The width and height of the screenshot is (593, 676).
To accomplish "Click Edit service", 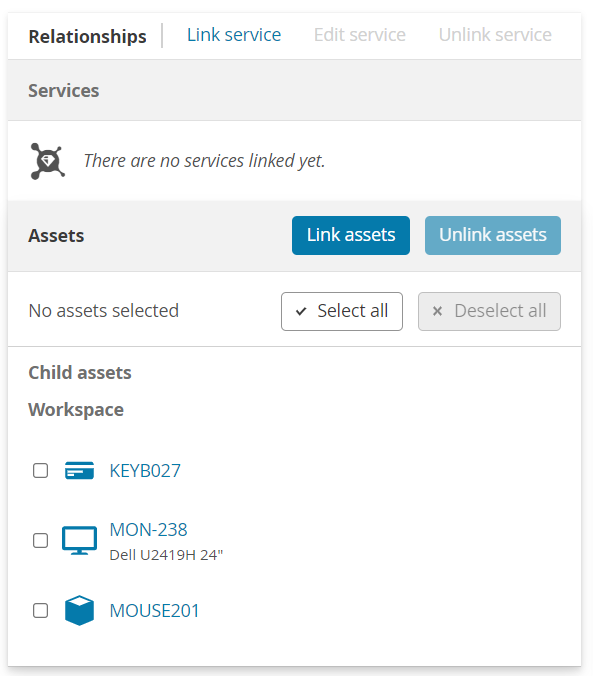I will [360, 35].
